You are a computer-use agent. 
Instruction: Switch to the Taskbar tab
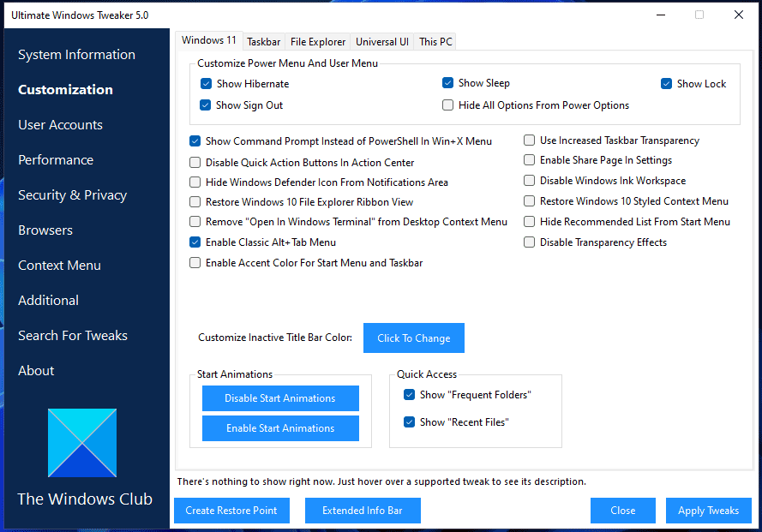(x=263, y=41)
